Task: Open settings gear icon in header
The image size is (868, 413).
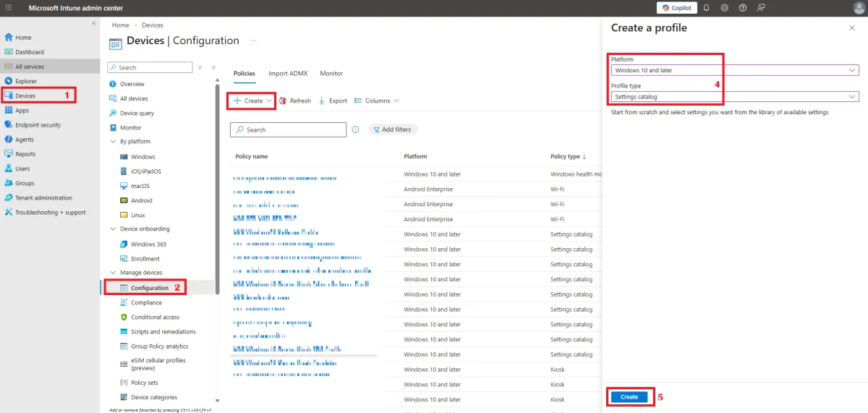Action: click(x=724, y=8)
